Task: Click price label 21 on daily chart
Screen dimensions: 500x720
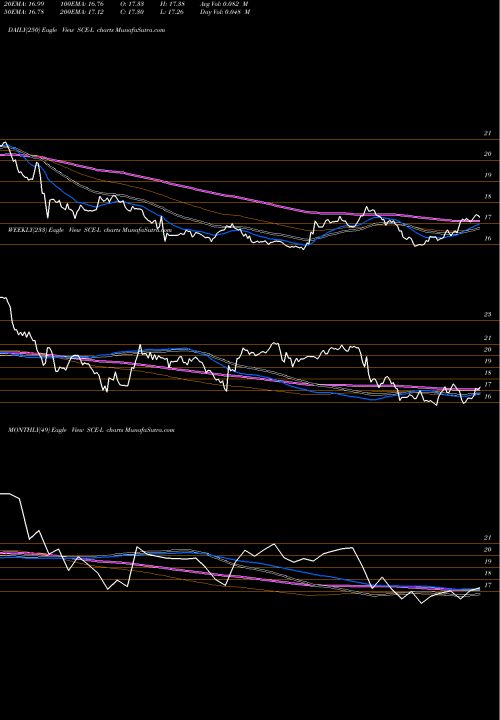Action: pyautogui.click(x=488, y=133)
